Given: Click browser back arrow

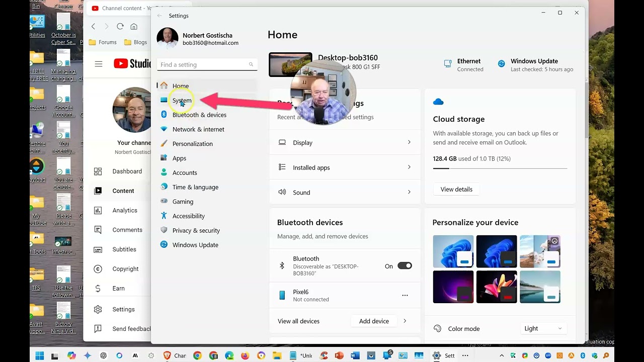Looking at the screenshot, I should pos(93,27).
